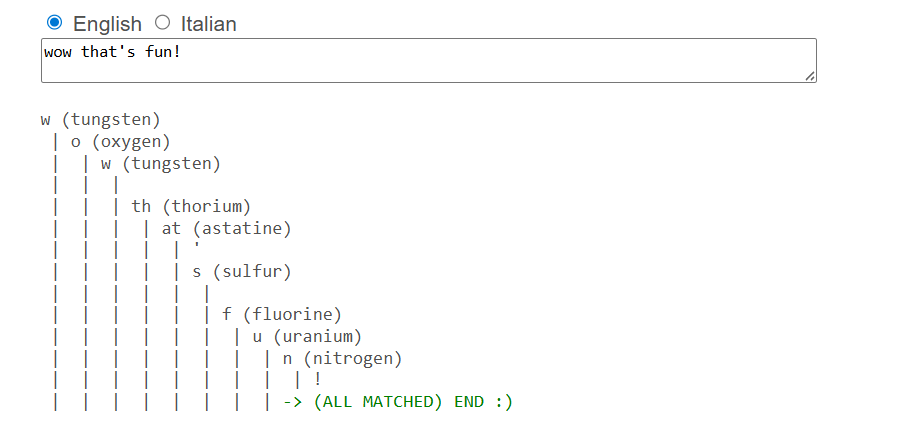Click the "English" label text
902x430 pixels.
coord(107,23)
